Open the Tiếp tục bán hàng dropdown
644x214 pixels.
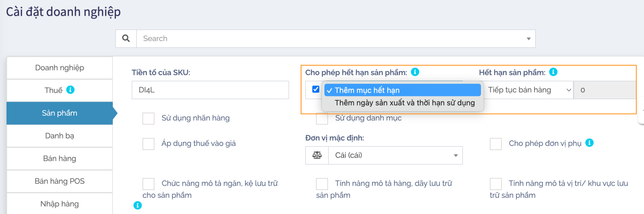[528, 90]
